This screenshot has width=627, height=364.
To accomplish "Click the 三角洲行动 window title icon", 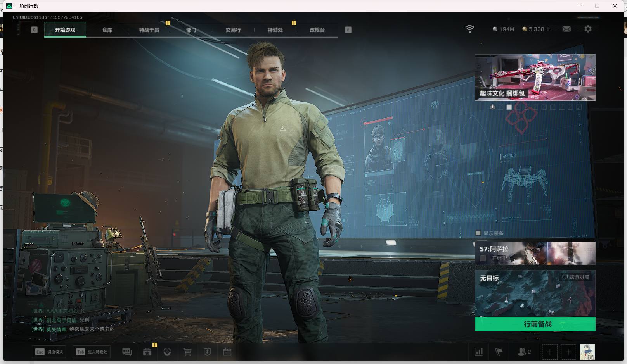I will 10,6.
